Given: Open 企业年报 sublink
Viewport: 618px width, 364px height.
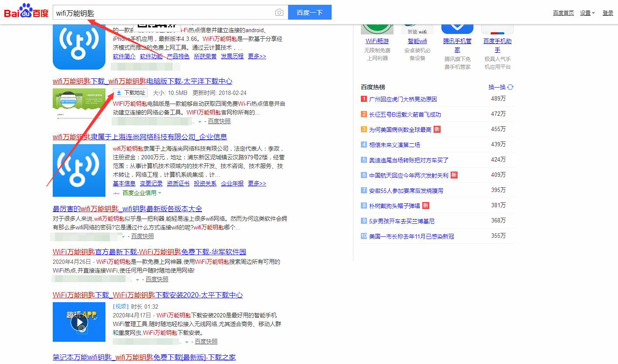Looking at the screenshot, I should (x=232, y=184).
